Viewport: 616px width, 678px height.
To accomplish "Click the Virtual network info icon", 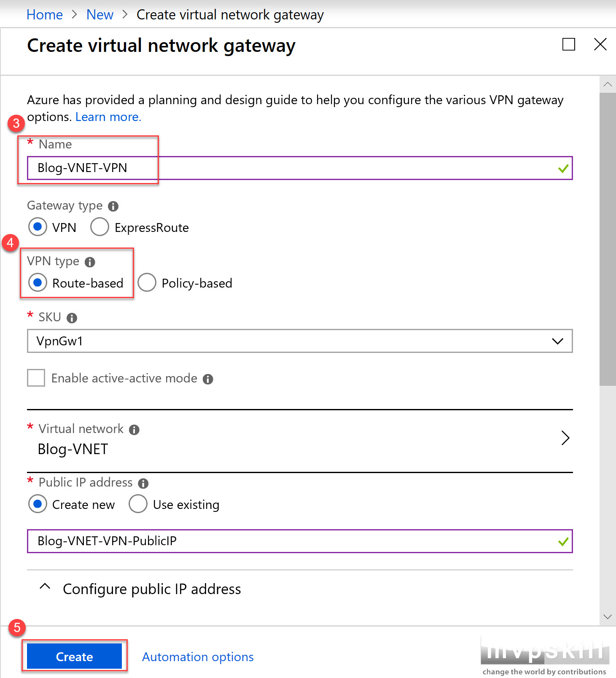I will pos(134,430).
